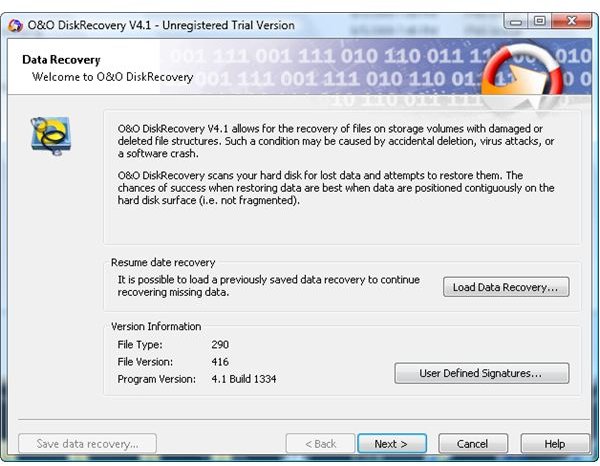Click 'Welcome to O&O DiskRecovery' subtitle
This screenshot has height=466, width=600.
point(112,77)
